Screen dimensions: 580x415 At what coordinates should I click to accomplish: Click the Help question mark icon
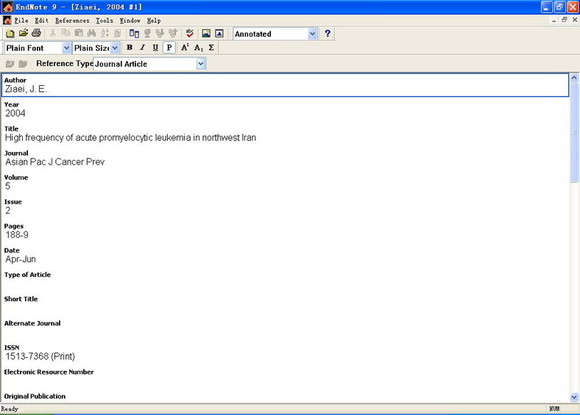coord(327,34)
